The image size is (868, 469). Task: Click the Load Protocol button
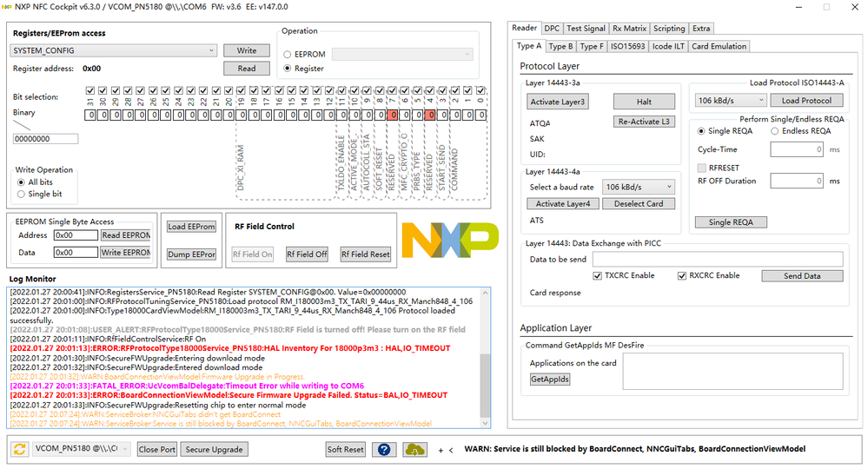click(806, 101)
